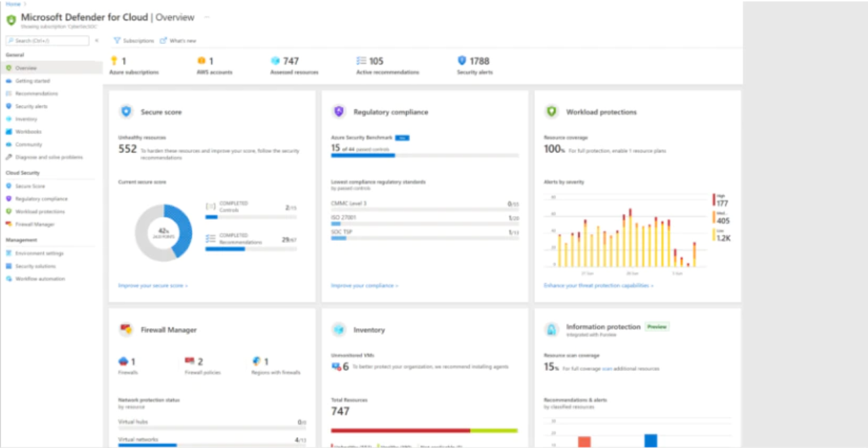This screenshot has height=448, width=868.
Task: Follow the Improve your compliance link
Action: pyautogui.click(x=365, y=286)
